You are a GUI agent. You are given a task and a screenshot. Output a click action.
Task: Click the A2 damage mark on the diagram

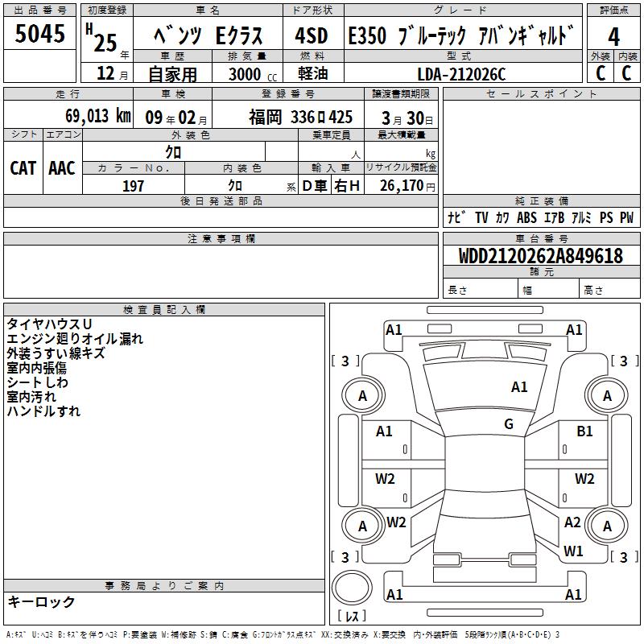click(572, 522)
